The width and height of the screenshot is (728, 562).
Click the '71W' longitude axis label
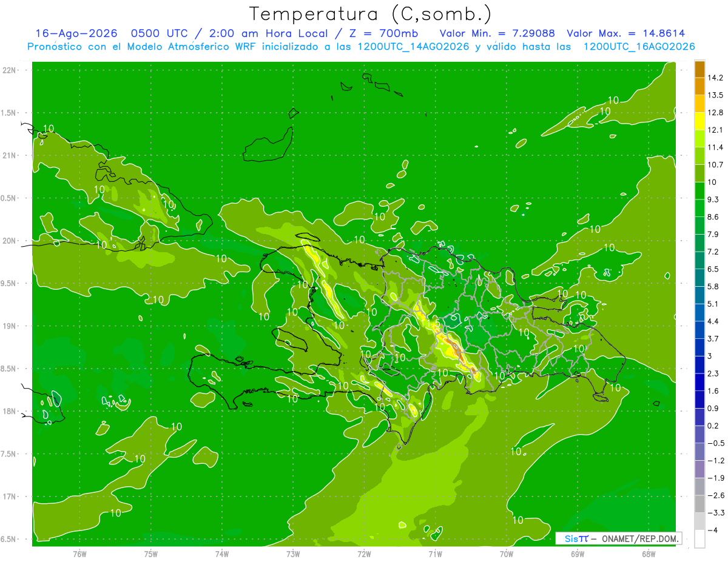[435, 554]
